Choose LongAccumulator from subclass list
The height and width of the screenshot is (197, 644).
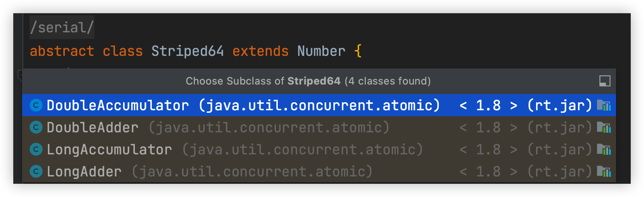[319, 150]
